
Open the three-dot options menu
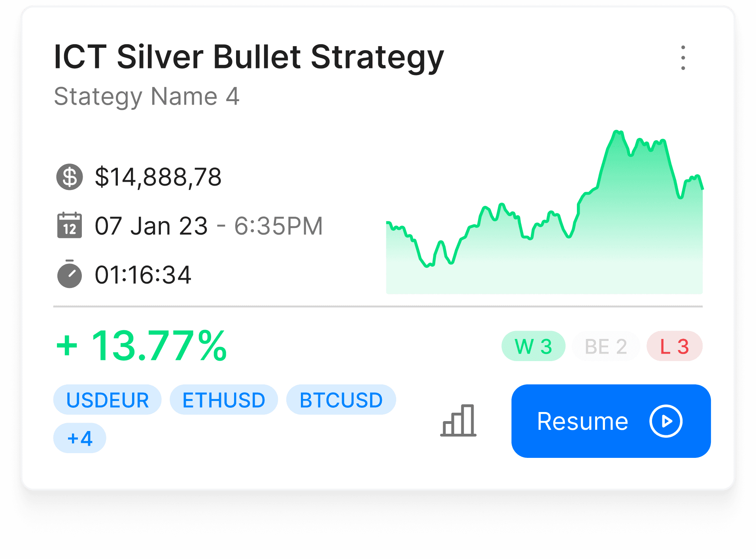(683, 58)
